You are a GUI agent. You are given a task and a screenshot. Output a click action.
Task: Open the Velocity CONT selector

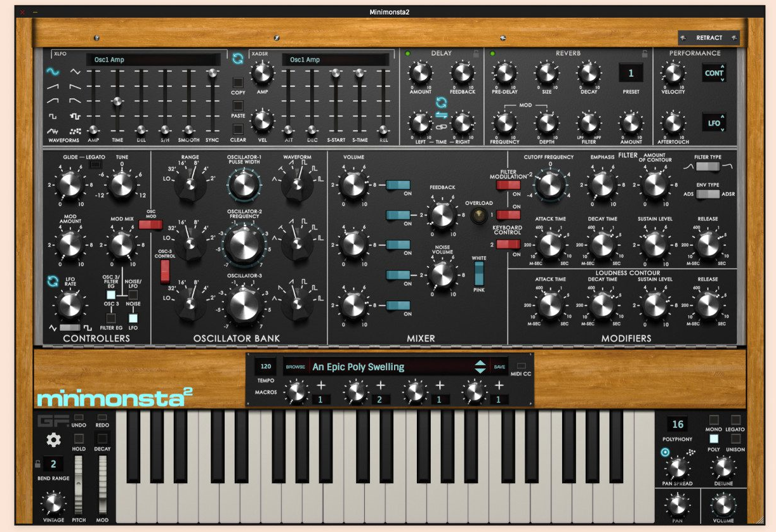click(714, 73)
